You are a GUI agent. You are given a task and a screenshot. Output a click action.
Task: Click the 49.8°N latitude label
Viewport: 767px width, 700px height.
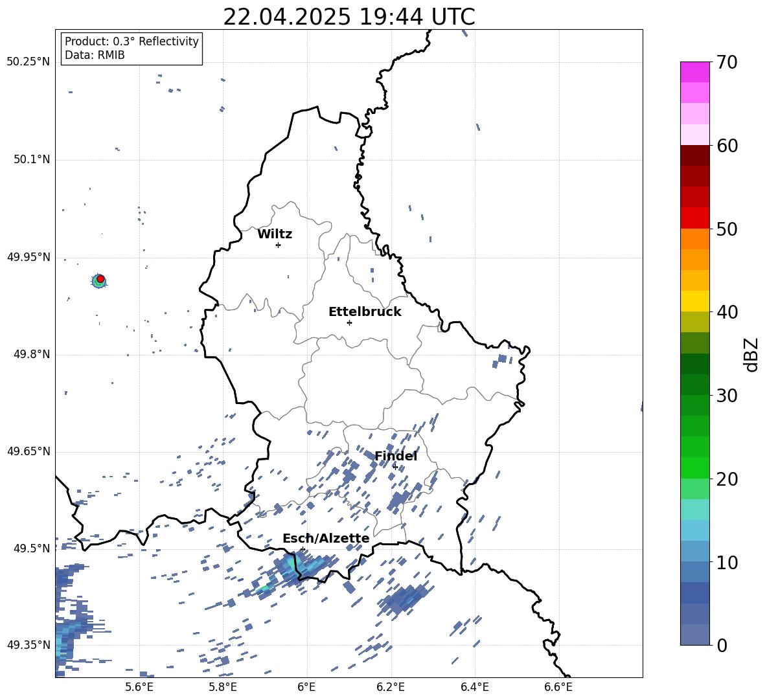pyautogui.click(x=32, y=354)
